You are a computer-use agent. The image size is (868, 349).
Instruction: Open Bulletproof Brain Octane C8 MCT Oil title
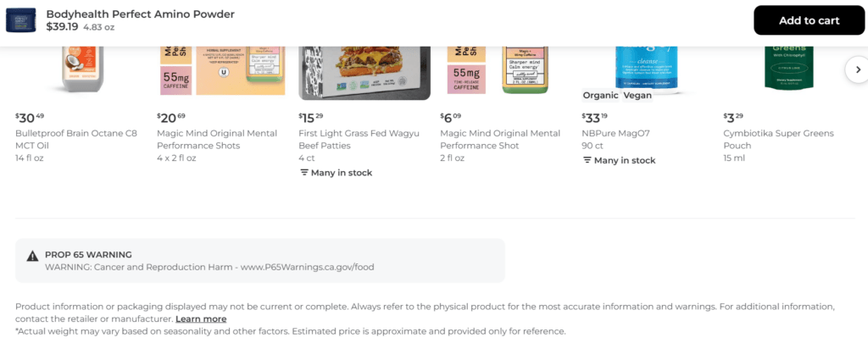coord(75,140)
